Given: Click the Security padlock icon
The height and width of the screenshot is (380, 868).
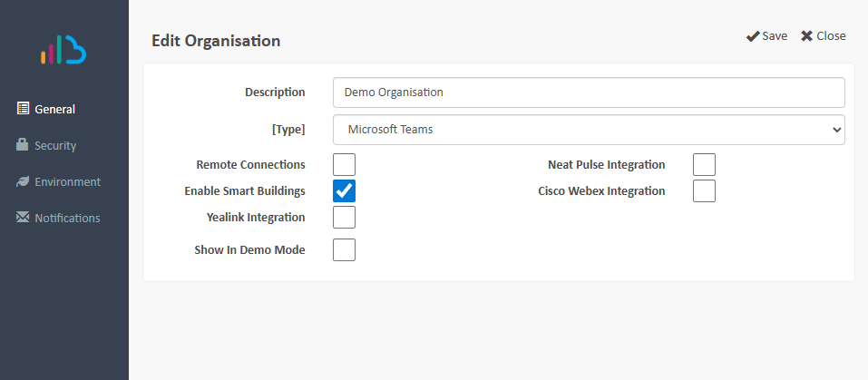Looking at the screenshot, I should pos(24,145).
